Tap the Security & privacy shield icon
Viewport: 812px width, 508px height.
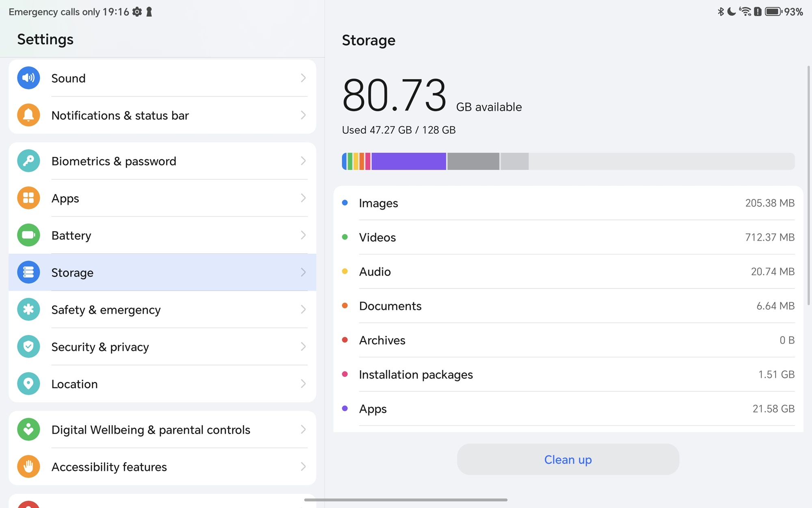(28, 347)
